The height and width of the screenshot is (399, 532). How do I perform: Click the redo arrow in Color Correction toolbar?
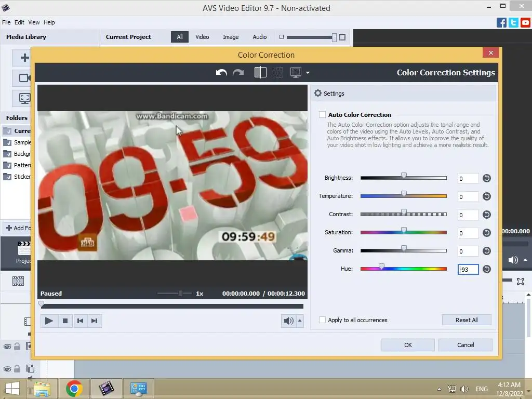(x=238, y=73)
